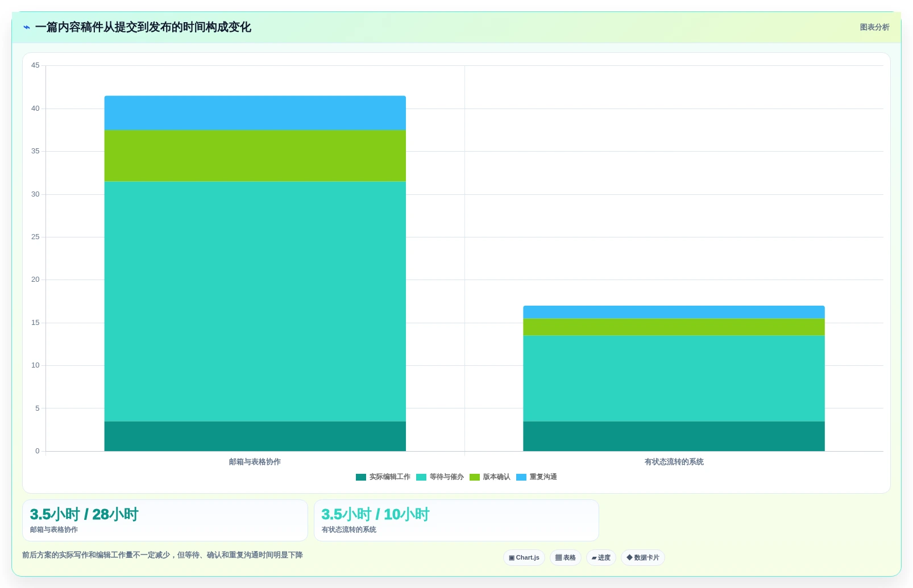Click the y-axis value 20
This screenshot has height=588, width=913.
[x=35, y=280]
